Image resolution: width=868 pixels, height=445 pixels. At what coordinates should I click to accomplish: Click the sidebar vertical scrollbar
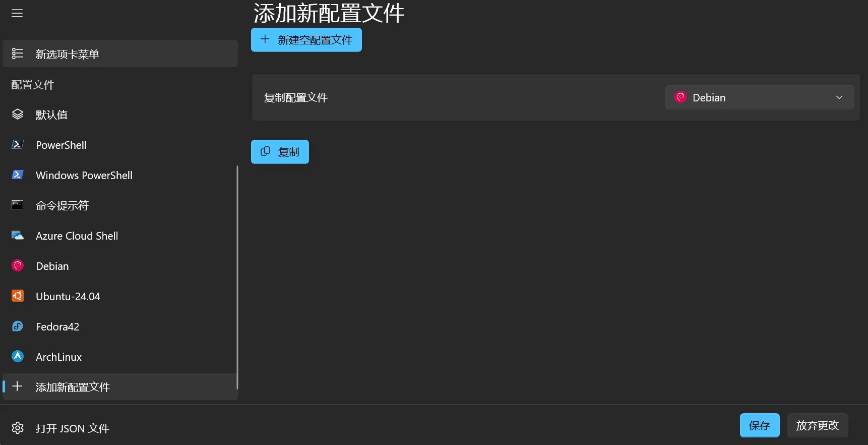[237, 277]
